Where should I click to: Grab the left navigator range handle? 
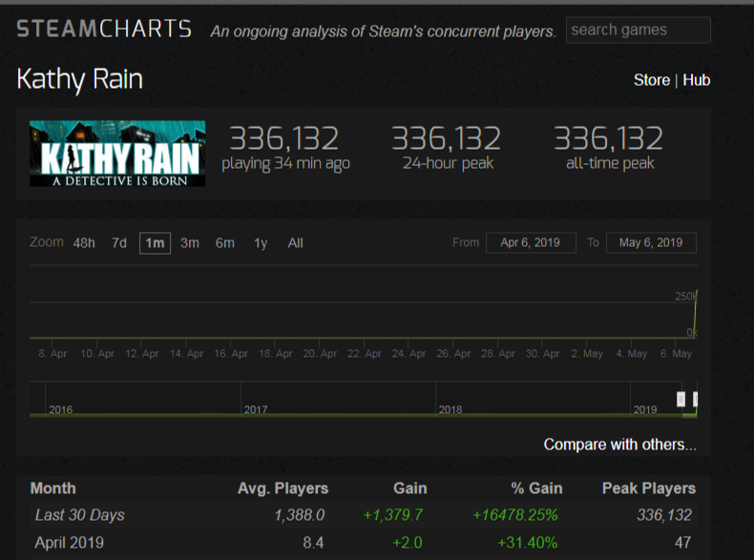pyautogui.click(x=681, y=399)
